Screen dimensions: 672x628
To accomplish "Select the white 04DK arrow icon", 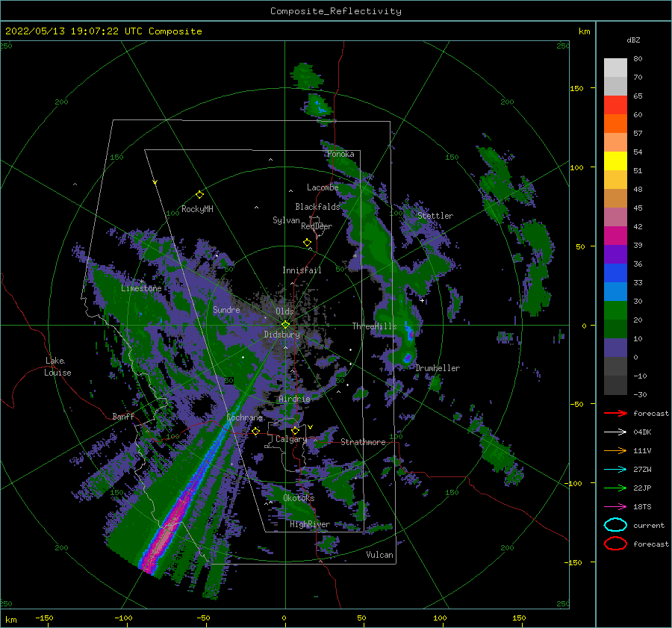I will 615,432.
